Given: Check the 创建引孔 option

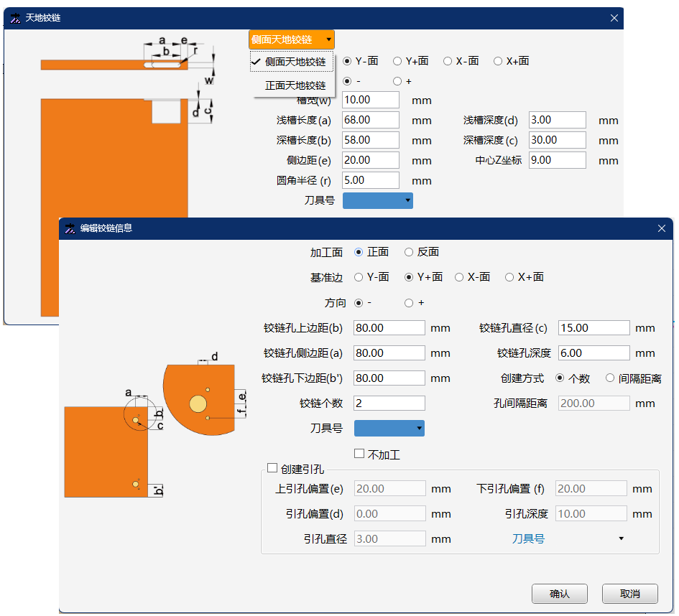Looking at the screenshot, I should pos(272,469).
